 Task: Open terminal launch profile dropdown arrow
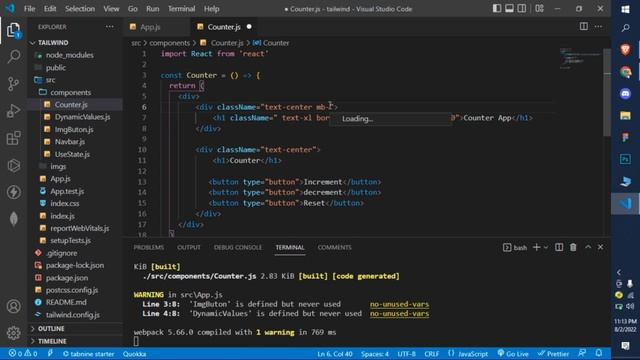[546, 247]
